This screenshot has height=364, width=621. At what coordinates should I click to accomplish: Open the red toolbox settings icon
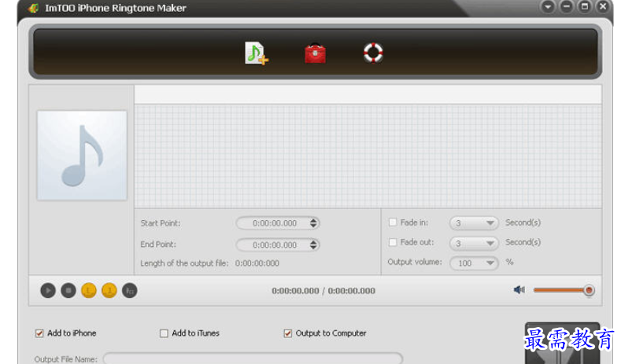tap(316, 53)
